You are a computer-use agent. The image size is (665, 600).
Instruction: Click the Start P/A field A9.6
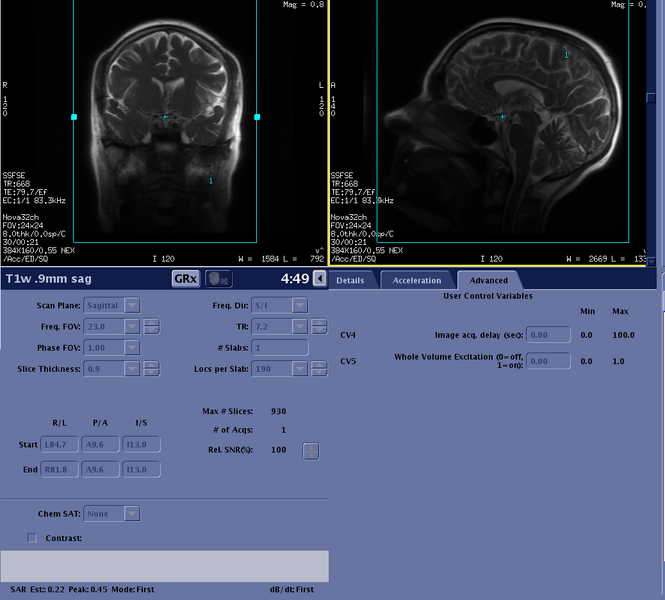coord(100,444)
